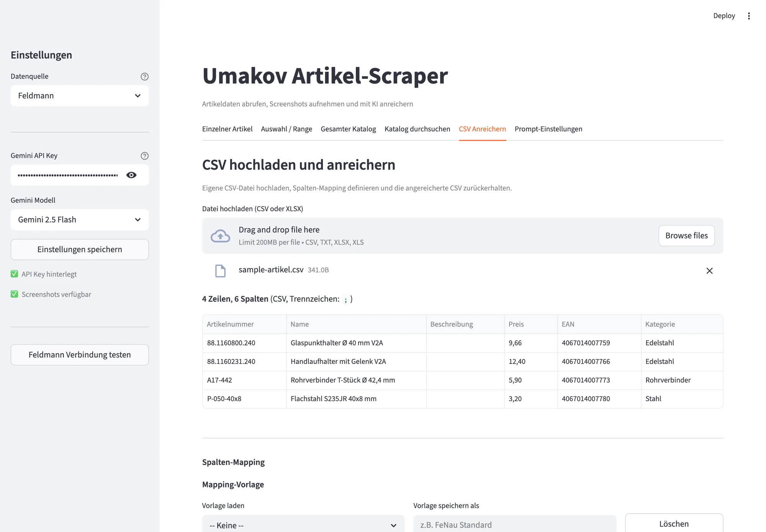Select cell Flachstahl S235JR 40x8 mm
The height and width of the screenshot is (532, 766).
click(x=356, y=399)
